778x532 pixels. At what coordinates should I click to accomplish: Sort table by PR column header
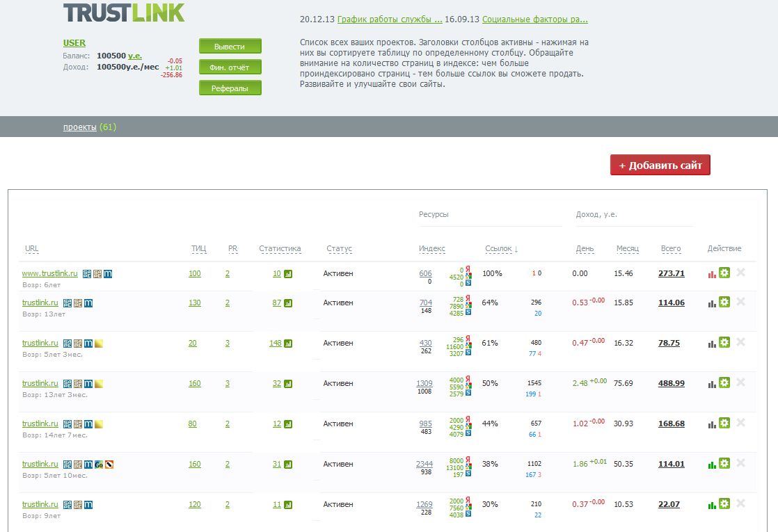tap(232, 248)
